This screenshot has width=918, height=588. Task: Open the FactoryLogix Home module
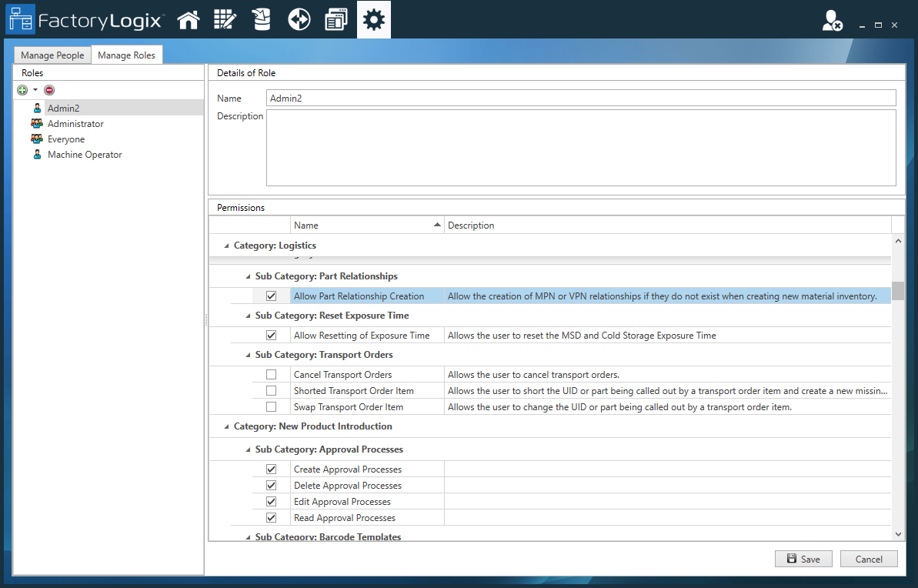[x=188, y=18]
